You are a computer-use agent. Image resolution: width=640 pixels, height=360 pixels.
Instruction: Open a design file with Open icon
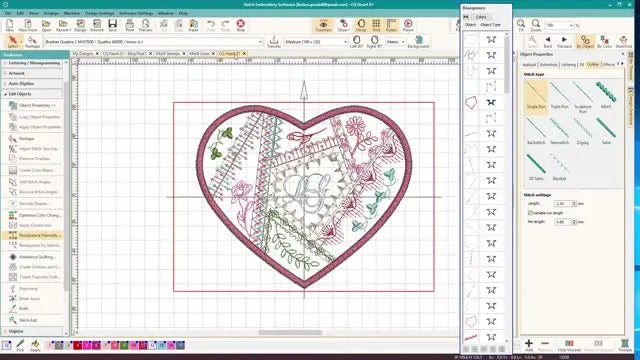[46, 25]
